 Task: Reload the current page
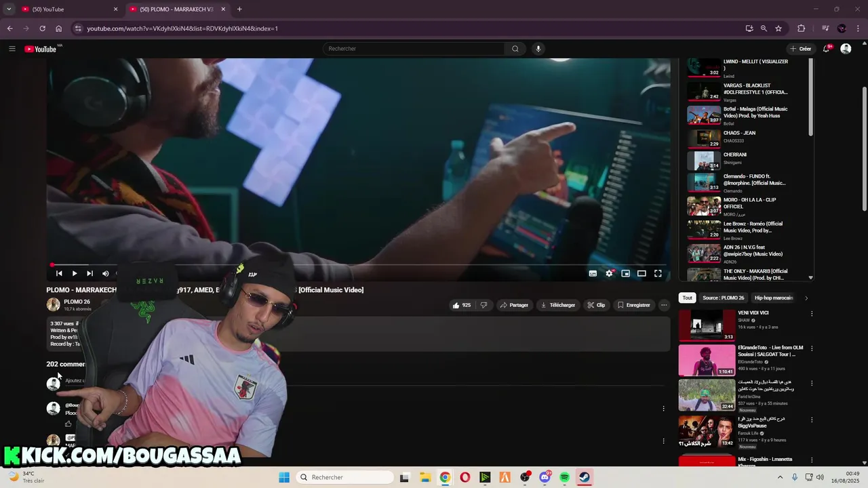tap(42, 28)
